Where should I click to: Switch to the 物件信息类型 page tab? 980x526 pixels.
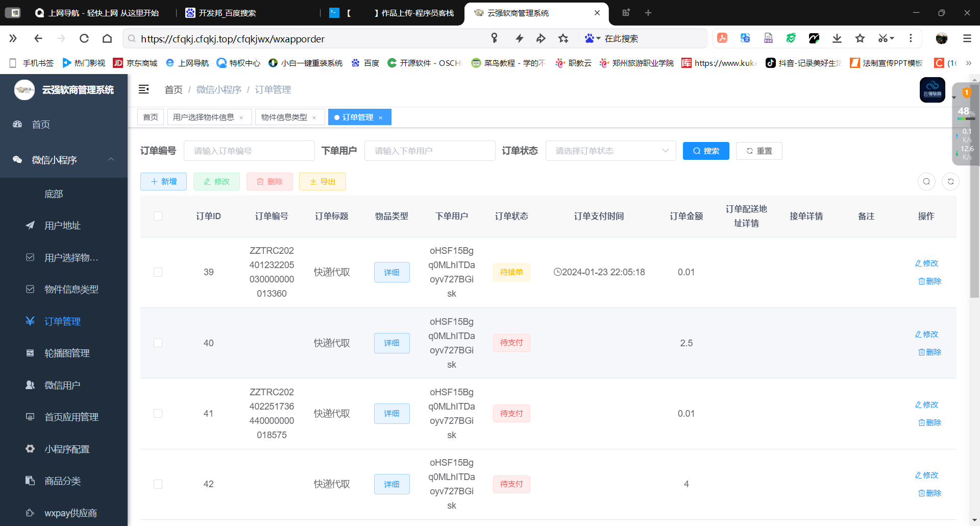point(284,117)
